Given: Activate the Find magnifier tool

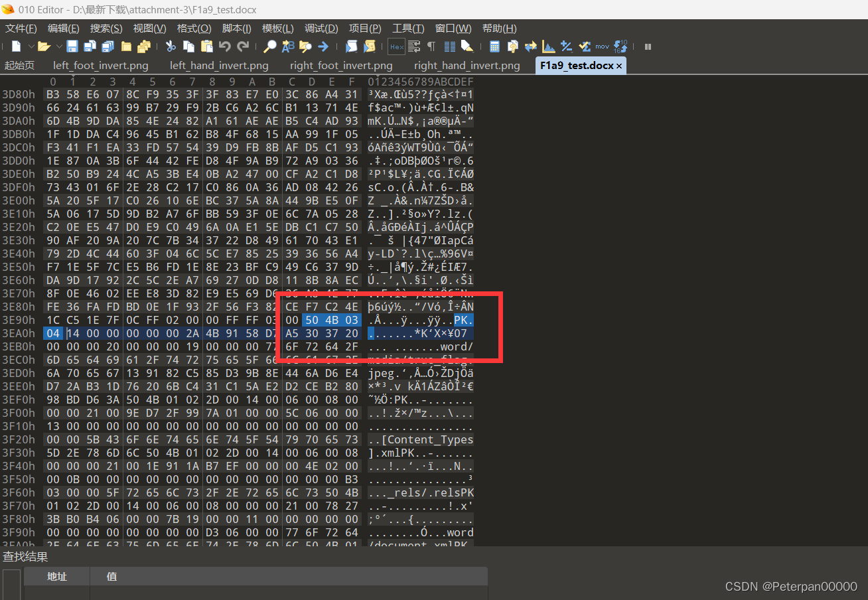Looking at the screenshot, I should 270,46.
